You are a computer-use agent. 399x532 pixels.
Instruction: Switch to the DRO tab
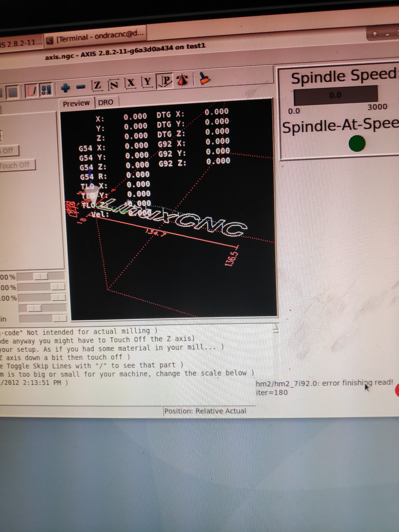(x=106, y=102)
